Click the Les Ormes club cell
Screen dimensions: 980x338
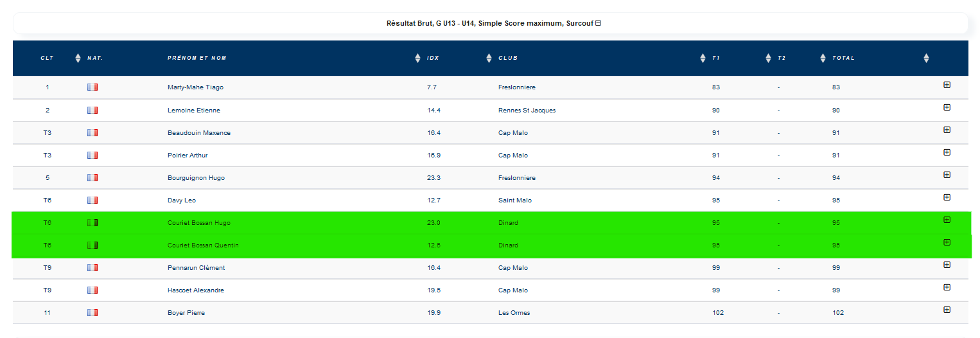coord(514,313)
